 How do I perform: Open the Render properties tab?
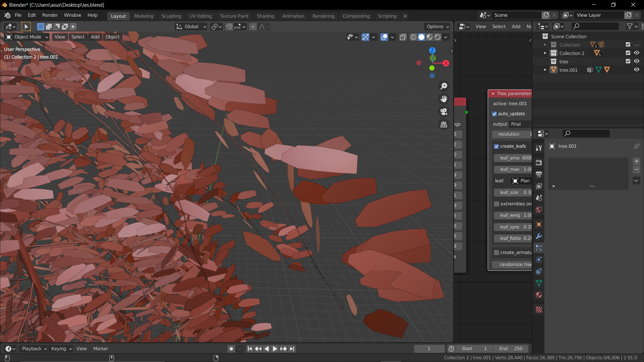click(539, 163)
